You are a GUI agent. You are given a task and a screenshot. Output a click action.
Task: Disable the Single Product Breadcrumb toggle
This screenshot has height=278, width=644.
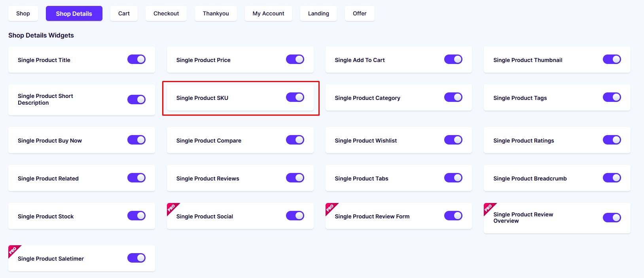click(x=612, y=178)
